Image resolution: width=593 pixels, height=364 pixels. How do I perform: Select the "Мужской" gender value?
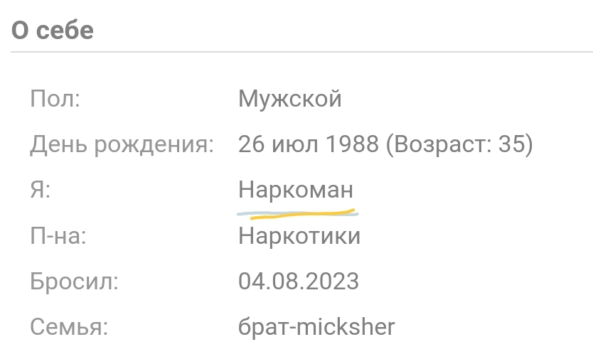tap(290, 99)
